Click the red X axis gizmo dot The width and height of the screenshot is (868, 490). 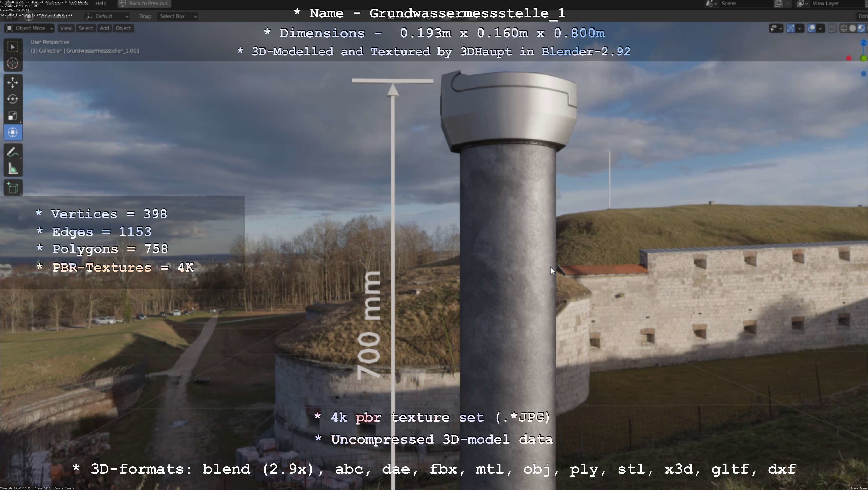(x=849, y=59)
